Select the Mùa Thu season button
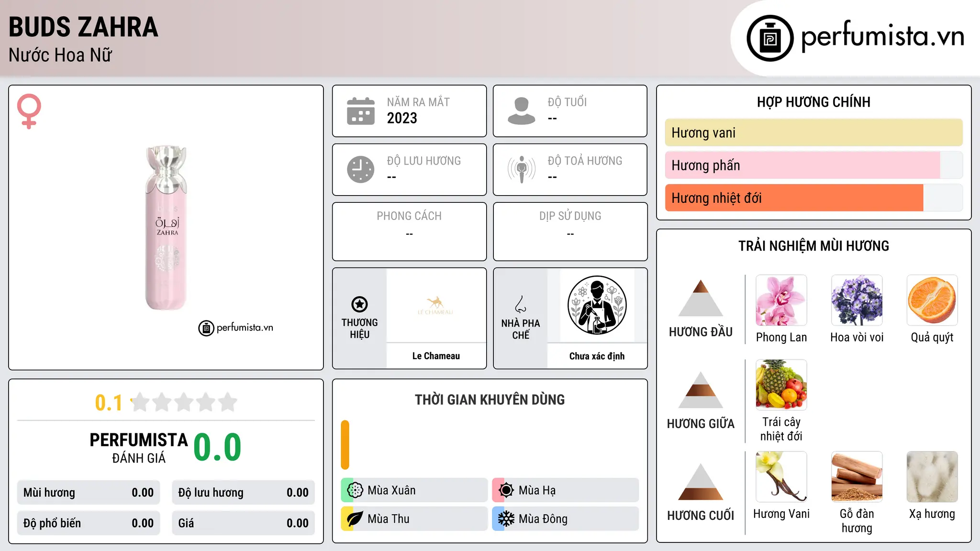This screenshot has height=551, width=980. (414, 519)
